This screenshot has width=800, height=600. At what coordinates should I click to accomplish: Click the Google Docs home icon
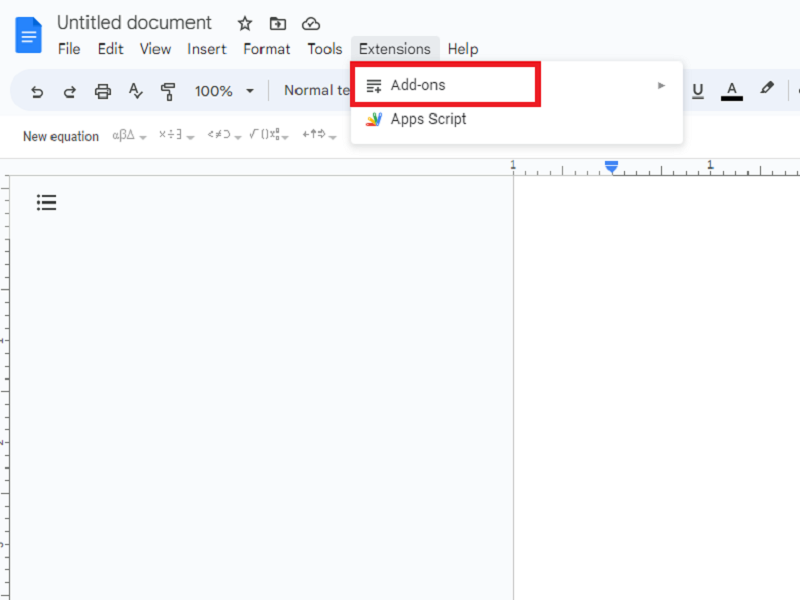tap(28, 34)
